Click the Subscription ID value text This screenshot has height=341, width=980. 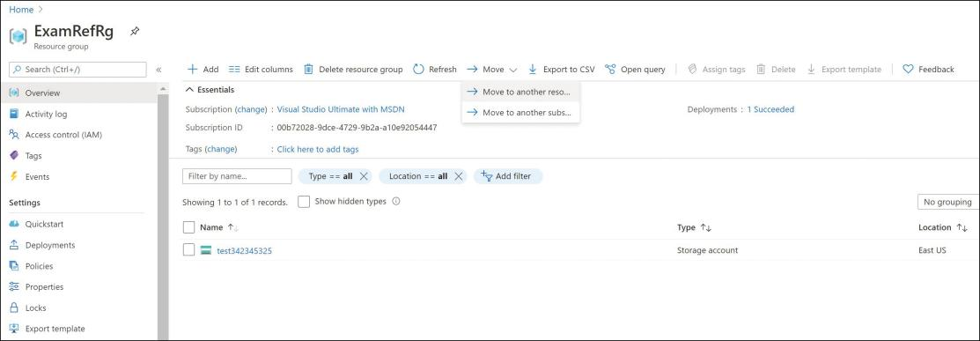point(357,128)
